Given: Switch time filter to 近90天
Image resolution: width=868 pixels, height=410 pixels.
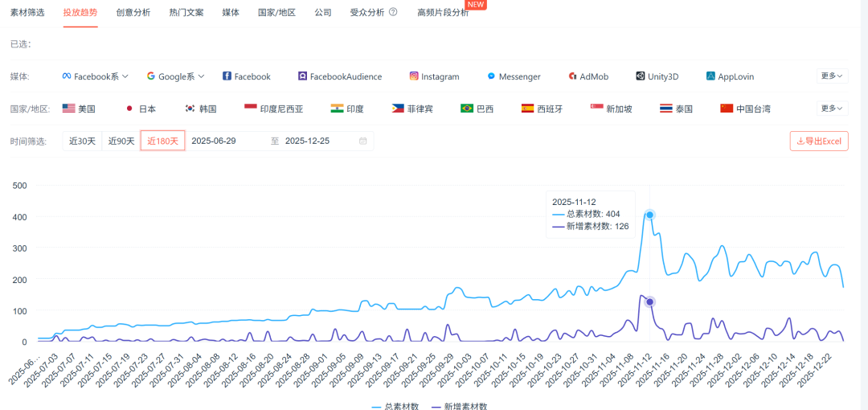Looking at the screenshot, I should click(x=121, y=141).
